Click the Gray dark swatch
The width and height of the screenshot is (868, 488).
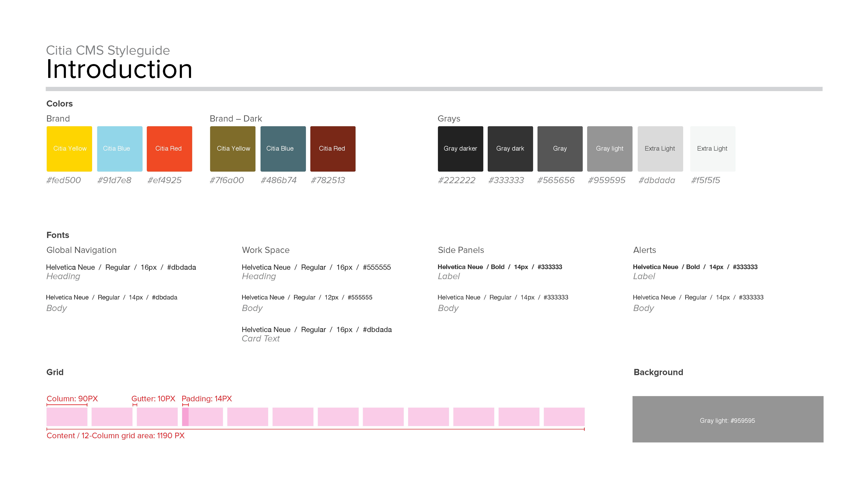[510, 149]
